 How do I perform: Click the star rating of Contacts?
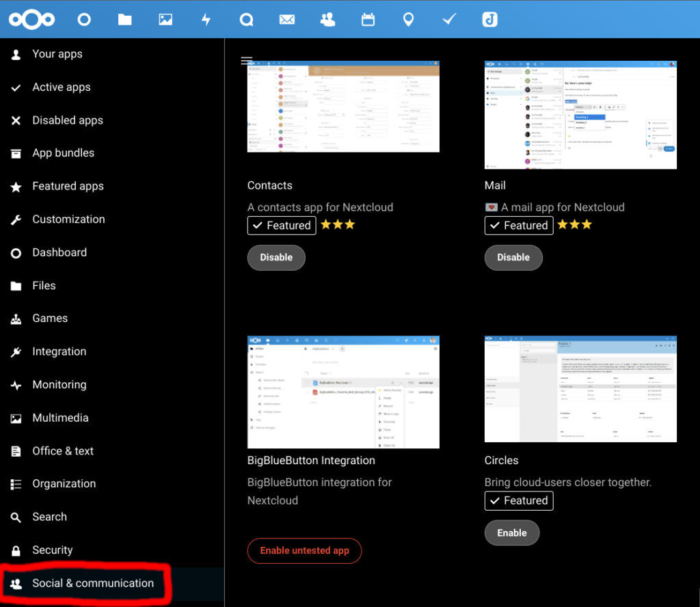[338, 224]
